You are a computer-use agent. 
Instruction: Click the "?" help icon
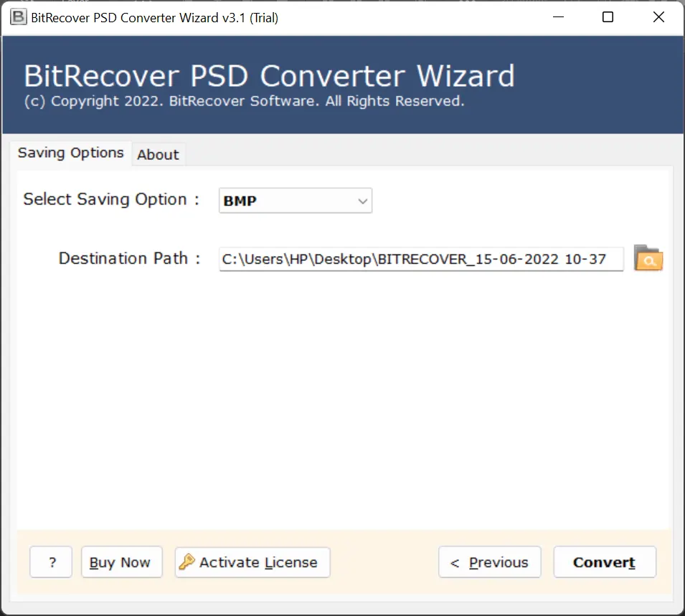point(50,562)
